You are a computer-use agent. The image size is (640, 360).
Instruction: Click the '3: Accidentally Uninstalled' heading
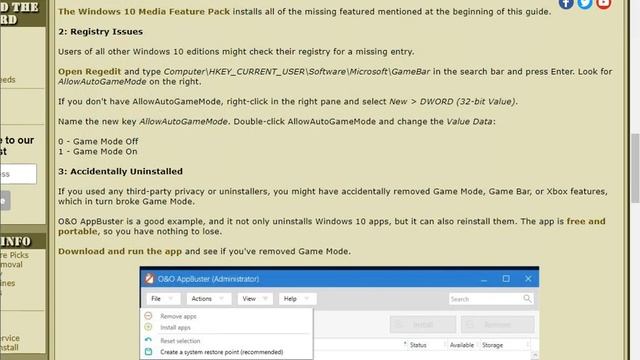coord(120,171)
